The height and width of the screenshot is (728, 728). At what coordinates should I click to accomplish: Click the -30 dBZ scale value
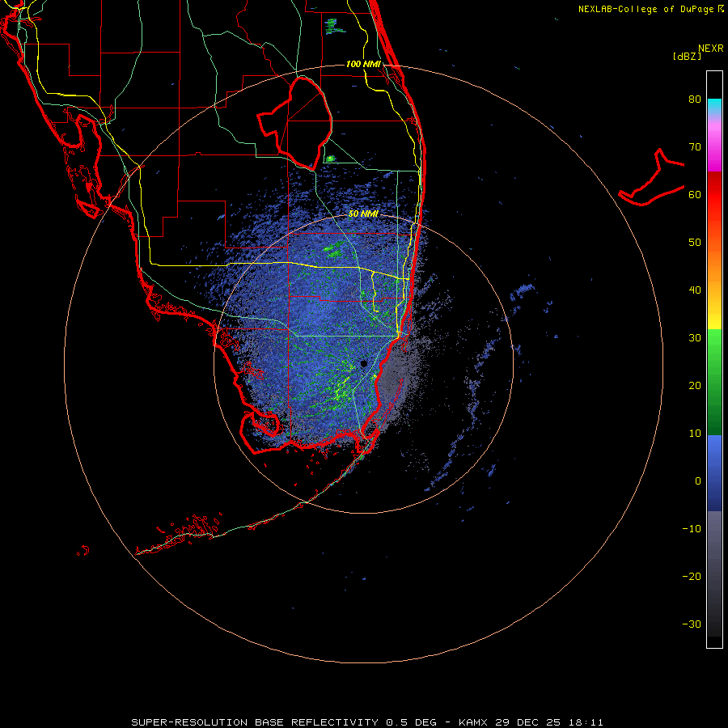(x=692, y=624)
